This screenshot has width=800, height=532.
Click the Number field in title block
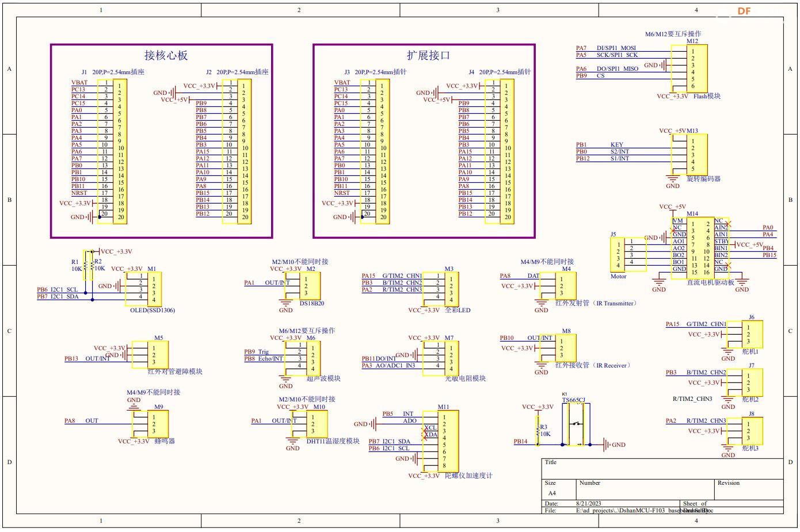point(645,490)
